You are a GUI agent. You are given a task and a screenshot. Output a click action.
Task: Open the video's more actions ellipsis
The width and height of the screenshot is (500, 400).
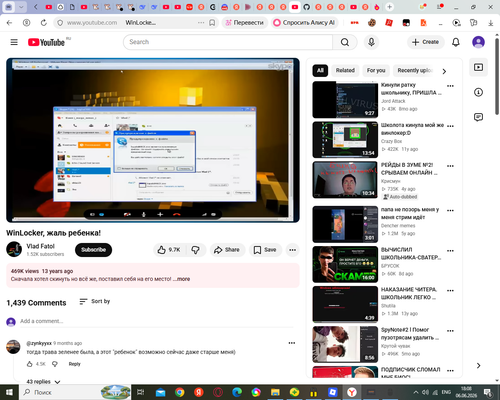pyautogui.click(x=292, y=250)
